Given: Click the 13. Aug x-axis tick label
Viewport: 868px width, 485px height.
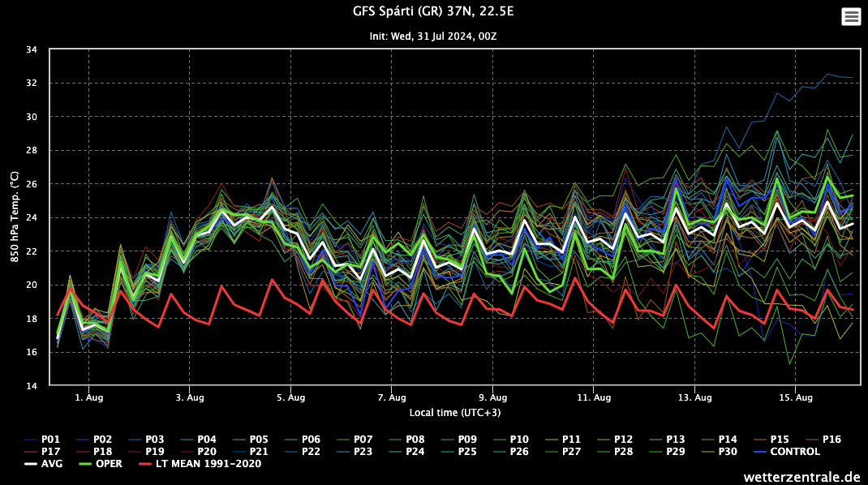Looking at the screenshot, I should tap(694, 397).
